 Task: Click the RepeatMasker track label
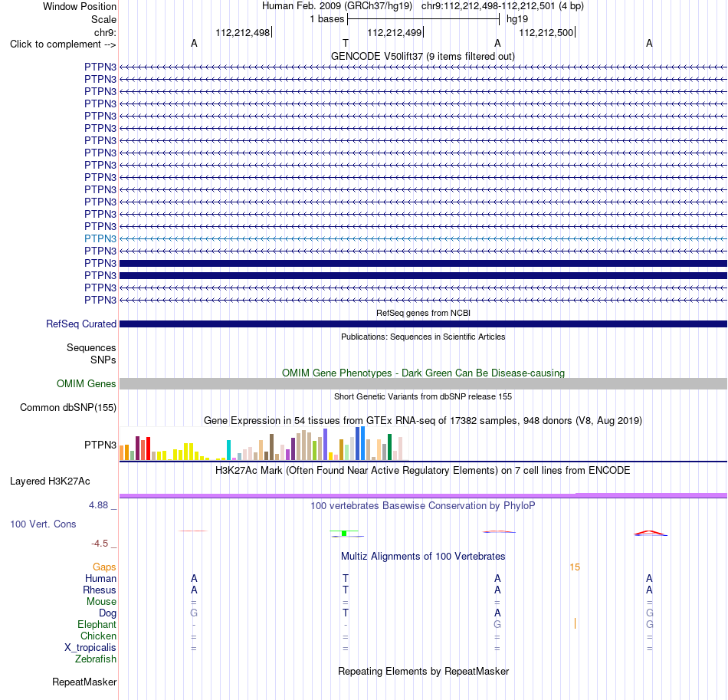84,682
